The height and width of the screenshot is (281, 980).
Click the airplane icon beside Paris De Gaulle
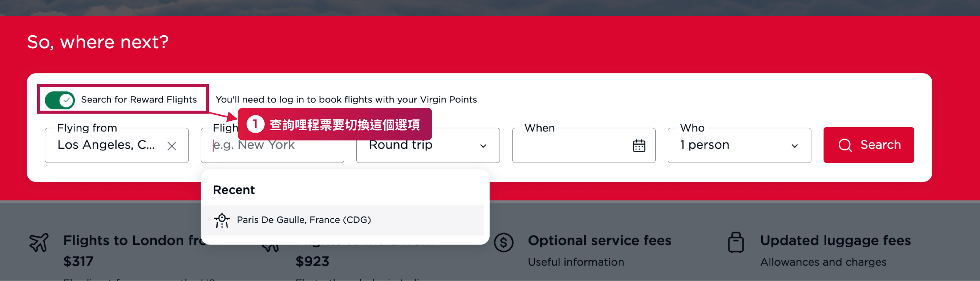click(222, 220)
